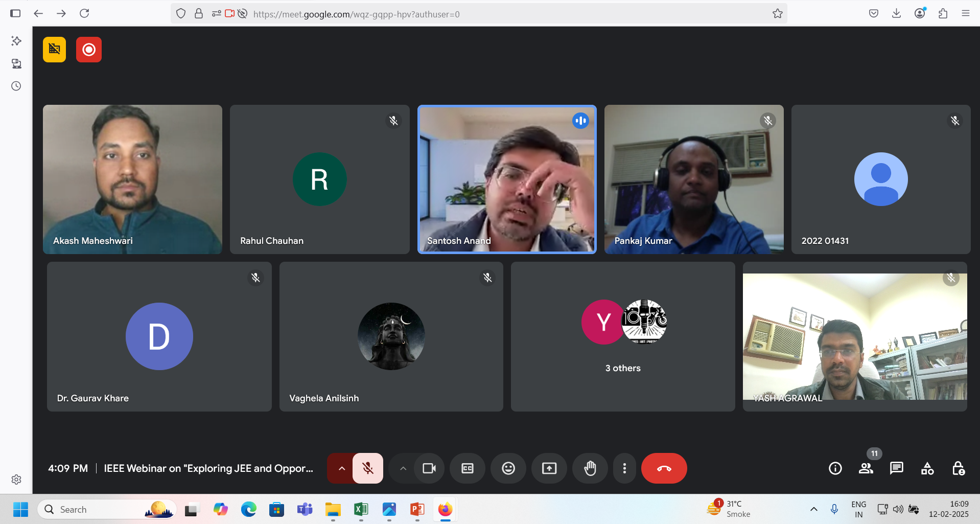Viewport: 980px width, 524px height.
Task: Click the Present now screen-share icon
Action: (x=549, y=468)
